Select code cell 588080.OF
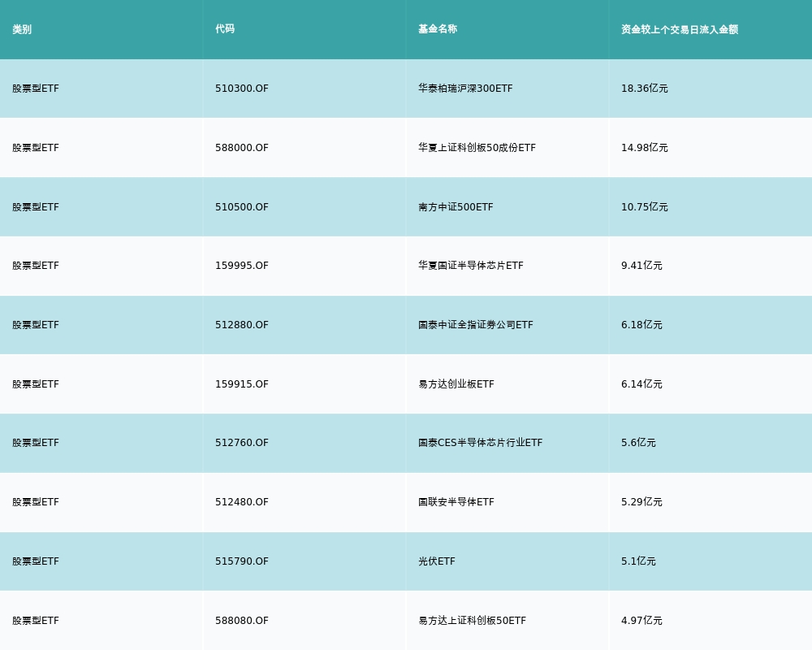 pos(242,621)
